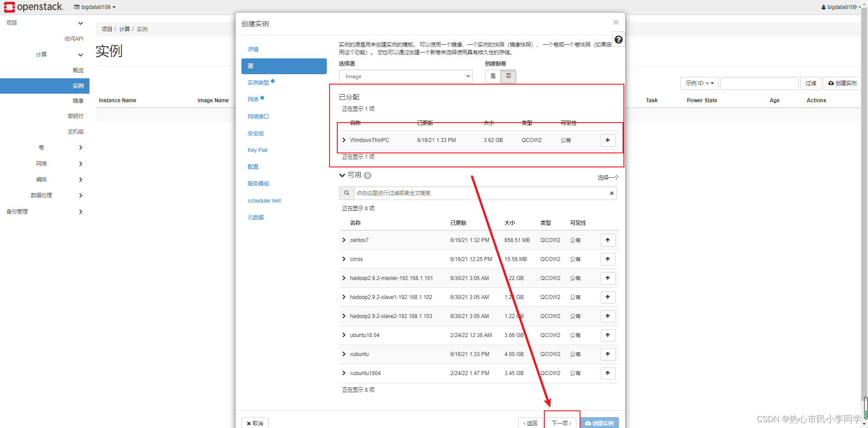The width and height of the screenshot is (868, 428).
Task: Open 密钥对 in the sidebar
Action: (75, 116)
